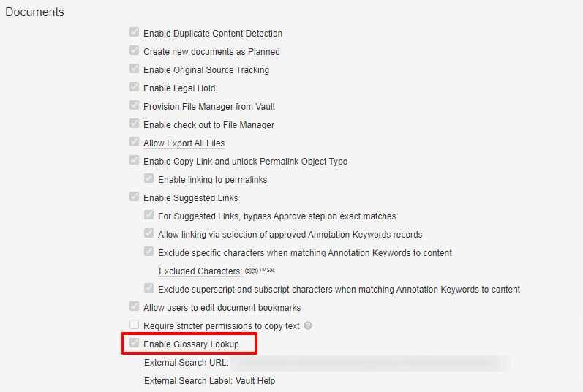Click the Excluded Characters label
The height and width of the screenshot is (392, 583).
(x=200, y=271)
